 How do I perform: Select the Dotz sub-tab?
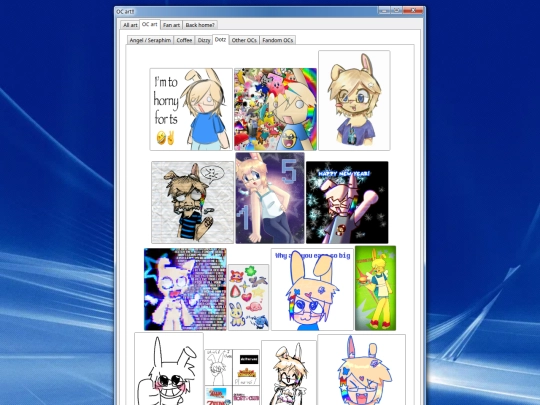point(220,40)
